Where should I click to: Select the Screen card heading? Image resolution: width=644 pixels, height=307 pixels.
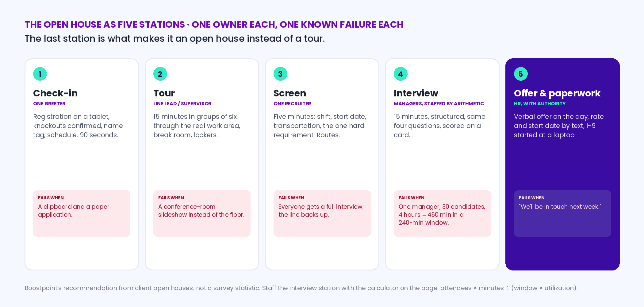click(x=290, y=93)
